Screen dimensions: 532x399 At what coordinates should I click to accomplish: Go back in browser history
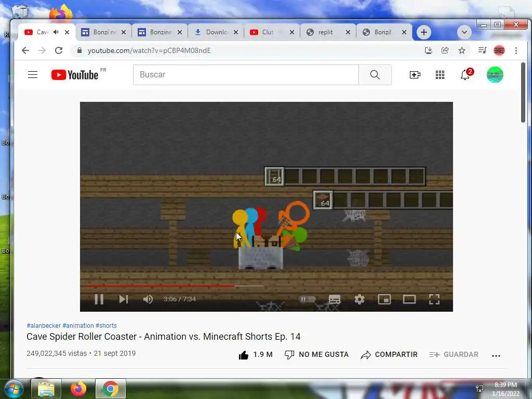[x=25, y=50]
